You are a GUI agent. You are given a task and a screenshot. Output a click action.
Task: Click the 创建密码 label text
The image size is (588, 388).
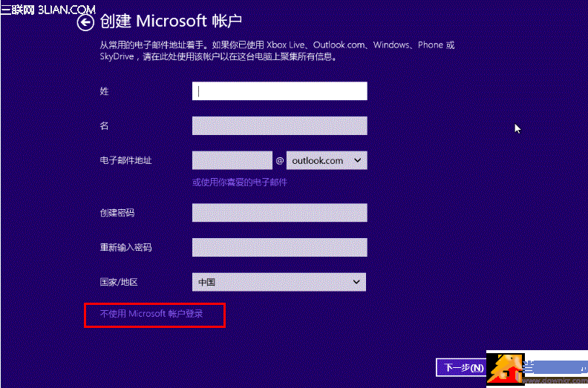117,213
